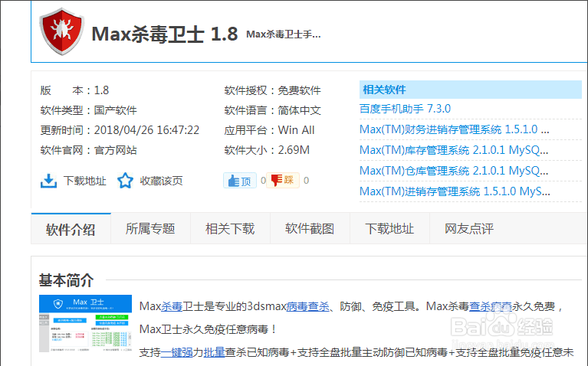This screenshot has height=366, width=588.
Task: Click the Max杀毒卫士 1.8 page title
Action: (x=165, y=34)
